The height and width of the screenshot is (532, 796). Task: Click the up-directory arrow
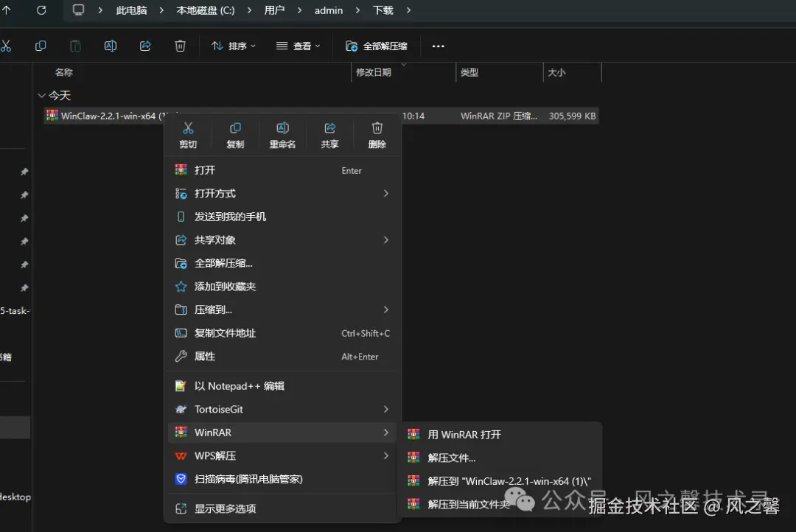[x=6, y=10]
